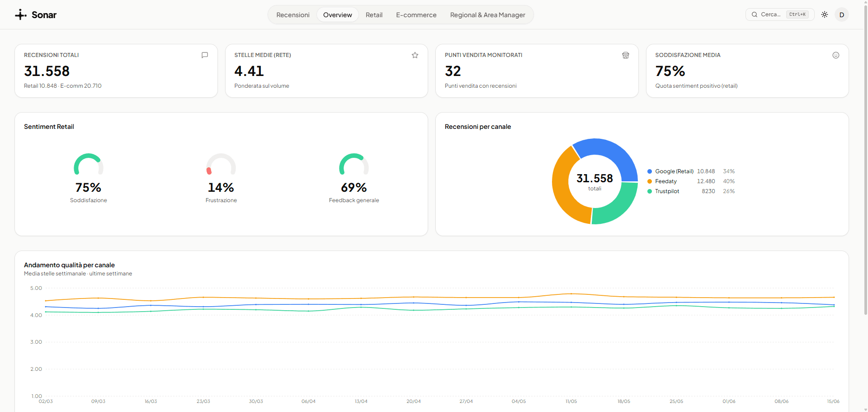Click the 26% share in the legend
This screenshot has height=412, width=868.
click(x=729, y=191)
